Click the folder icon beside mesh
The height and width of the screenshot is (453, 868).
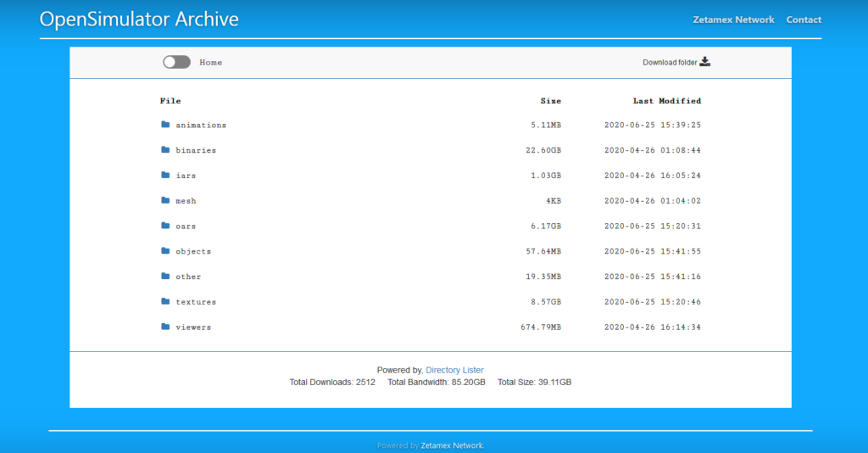click(x=165, y=200)
